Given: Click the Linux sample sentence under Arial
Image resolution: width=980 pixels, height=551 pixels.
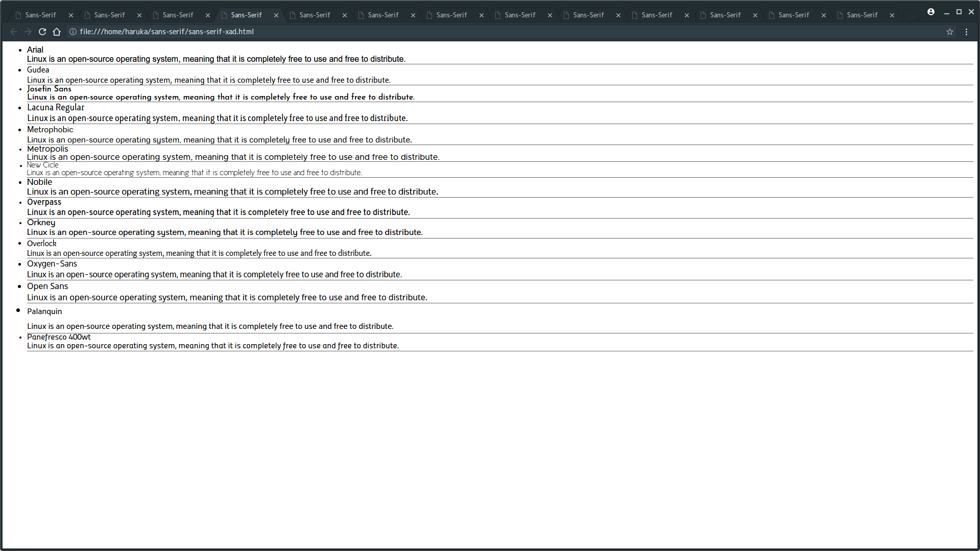Looking at the screenshot, I should pyautogui.click(x=217, y=59).
